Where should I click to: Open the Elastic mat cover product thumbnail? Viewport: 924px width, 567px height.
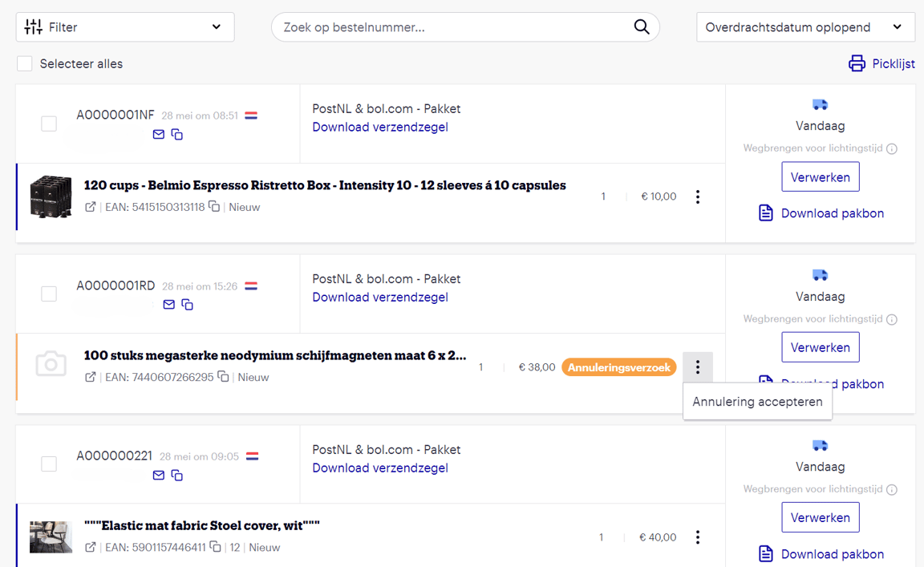click(51, 537)
